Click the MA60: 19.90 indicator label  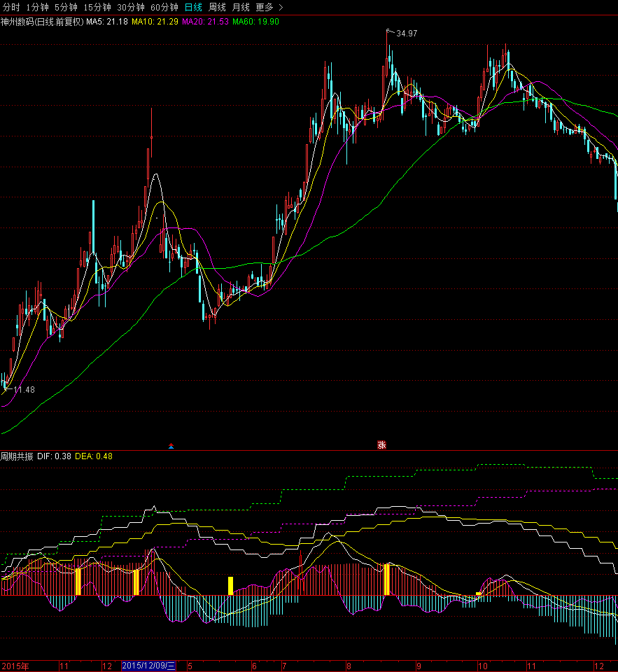pyautogui.click(x=256, y=22)
